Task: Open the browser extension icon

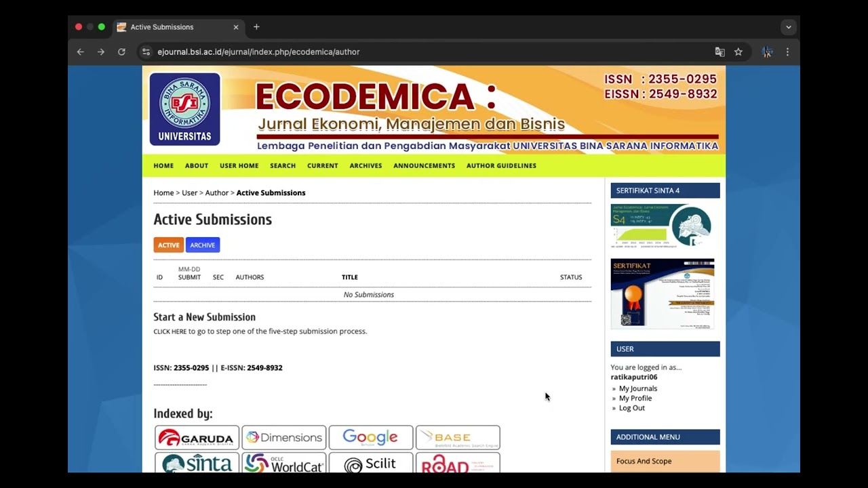Action: pyautogui.click(x=767, y=52)
